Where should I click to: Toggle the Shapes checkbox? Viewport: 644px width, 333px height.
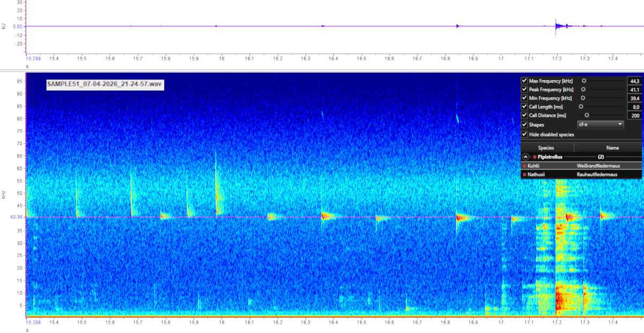point(524,124)
